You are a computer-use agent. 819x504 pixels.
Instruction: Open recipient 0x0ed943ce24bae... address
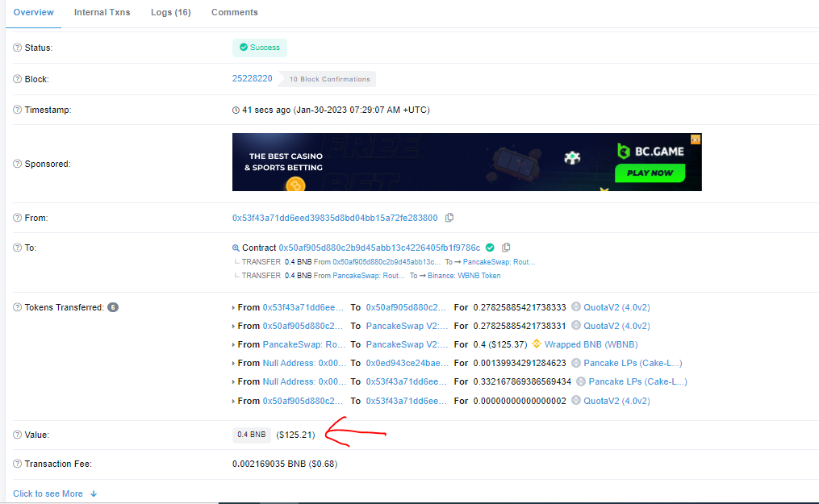407,363
